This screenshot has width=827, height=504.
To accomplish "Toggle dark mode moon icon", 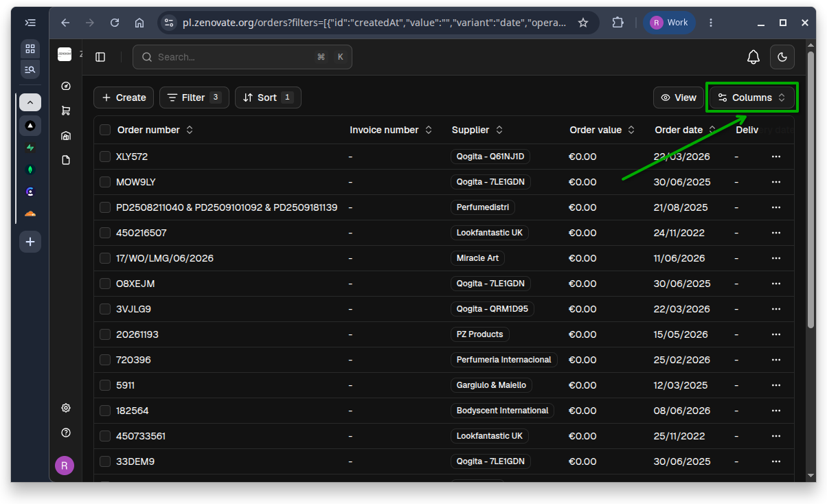I will [x=782, y=57].
